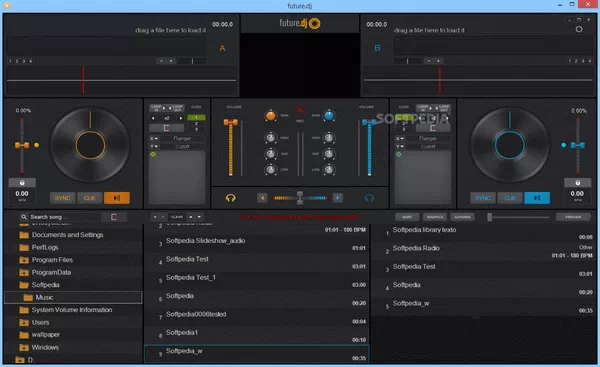Click deck B blue volume fader
Screen dimensions: 600x367
point(369,122)
